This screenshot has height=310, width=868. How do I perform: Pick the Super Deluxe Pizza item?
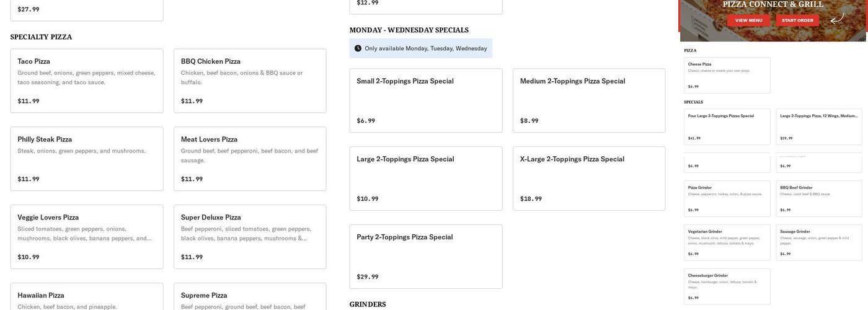click(250, 237)
